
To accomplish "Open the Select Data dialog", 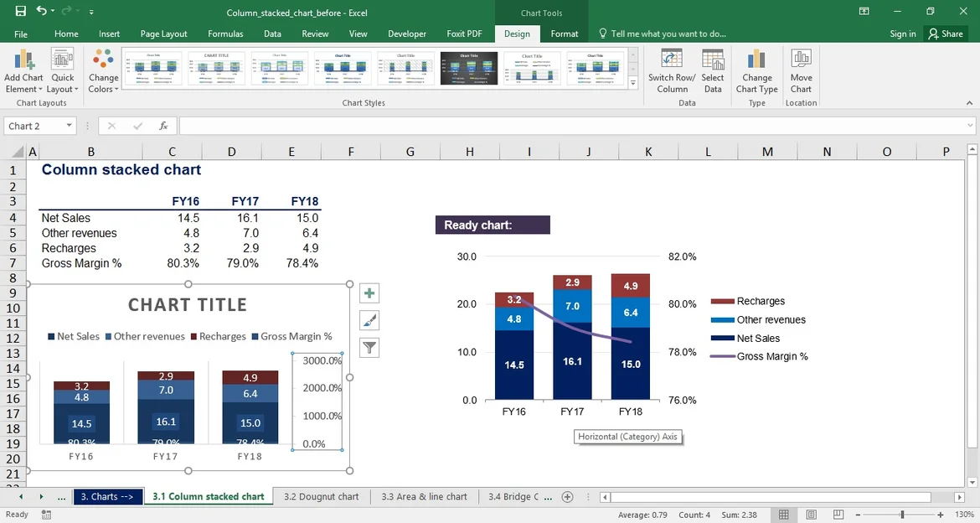I will pos(713,60).
